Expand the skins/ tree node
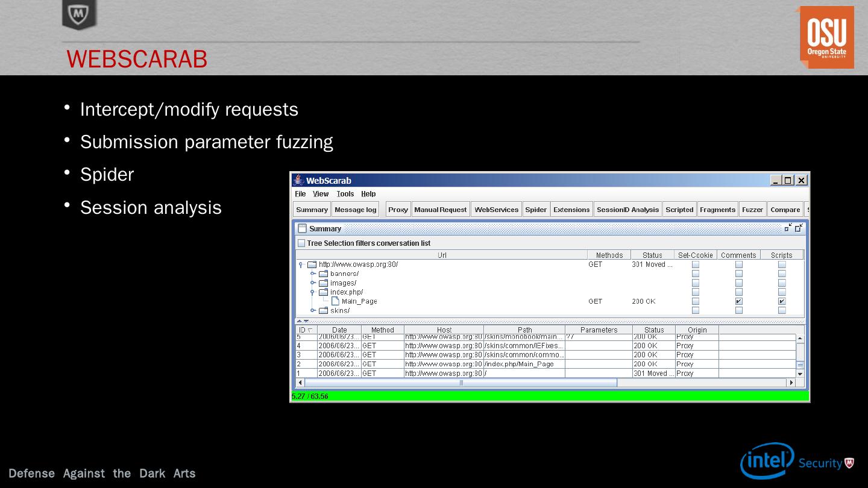 click(313, 310)
